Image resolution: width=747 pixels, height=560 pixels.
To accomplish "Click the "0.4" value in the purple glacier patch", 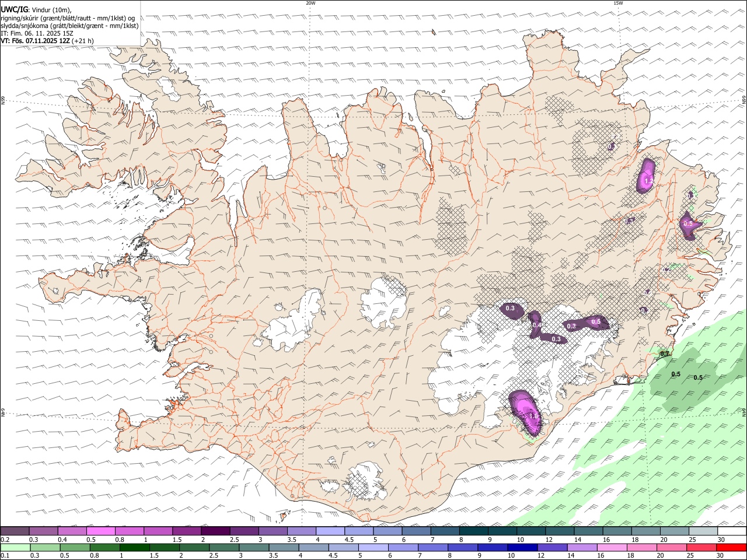I will [x=536, y=325].
